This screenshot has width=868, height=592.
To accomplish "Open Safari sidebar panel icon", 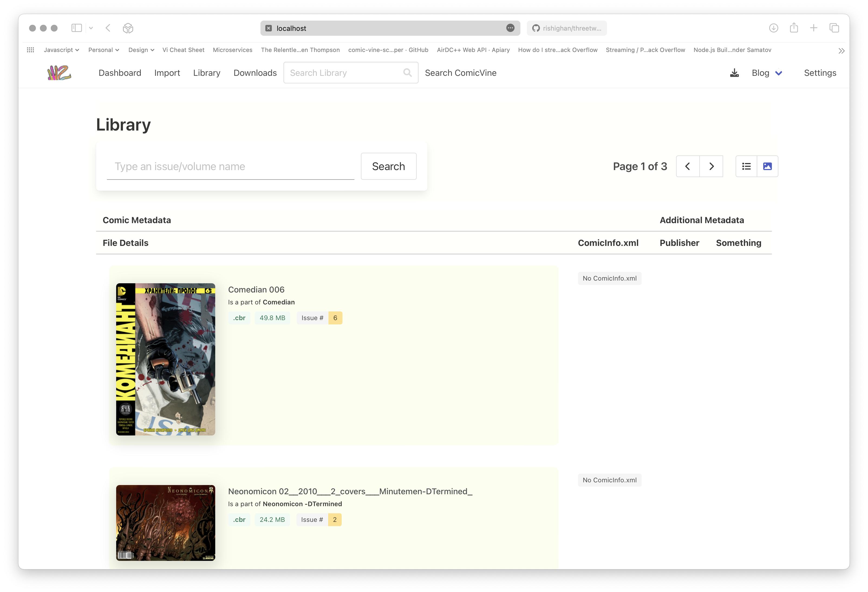I will pyautogui.click(x=77, y=28).
